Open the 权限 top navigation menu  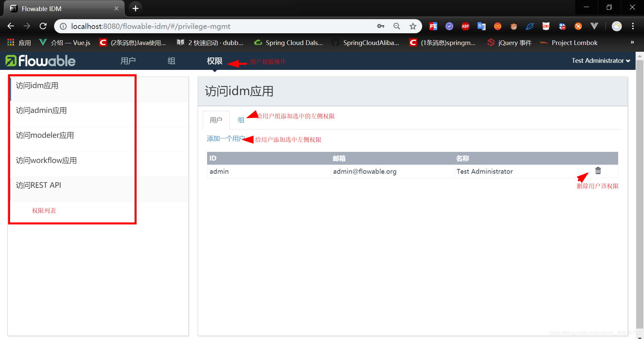pos(215,61)
